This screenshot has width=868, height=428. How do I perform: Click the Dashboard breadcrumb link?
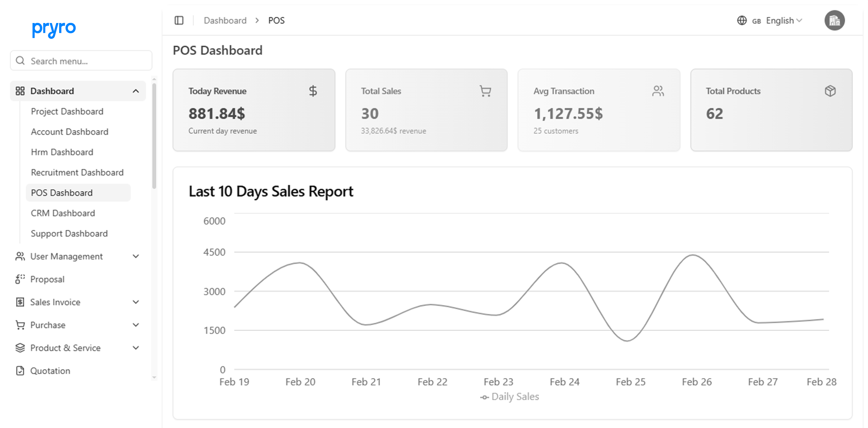click(225, 21)
